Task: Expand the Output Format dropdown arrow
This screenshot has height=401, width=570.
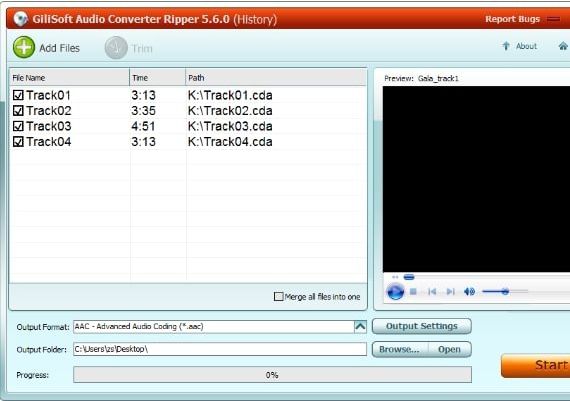Action: pyautogui.click(x=360, y=326)
